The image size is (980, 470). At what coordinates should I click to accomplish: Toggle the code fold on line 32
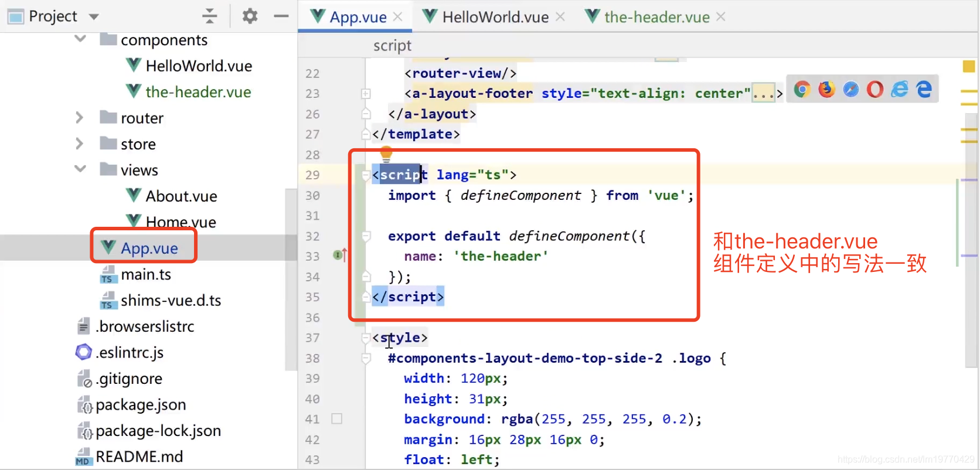[x=366, y=236]
